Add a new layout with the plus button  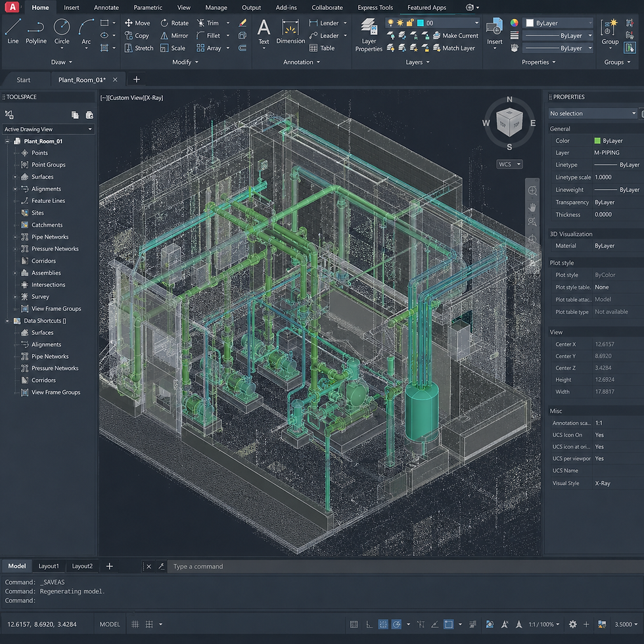click(x=109, y=566)
